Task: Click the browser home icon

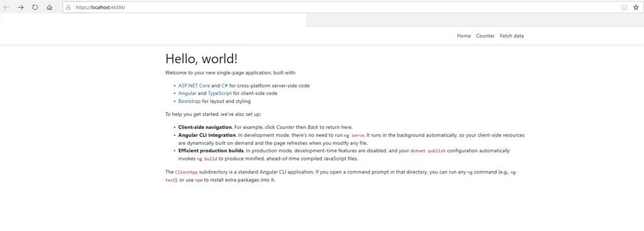Action: 49,8
